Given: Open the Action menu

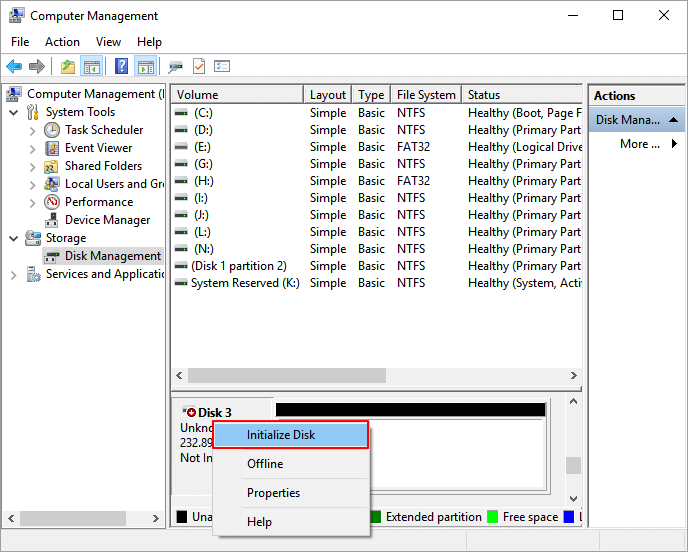Looking at the screenshot, I should point(62,42).
